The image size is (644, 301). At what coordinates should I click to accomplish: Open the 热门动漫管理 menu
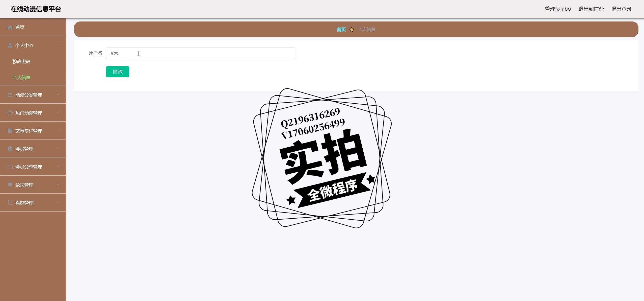(x=33, y=113)
